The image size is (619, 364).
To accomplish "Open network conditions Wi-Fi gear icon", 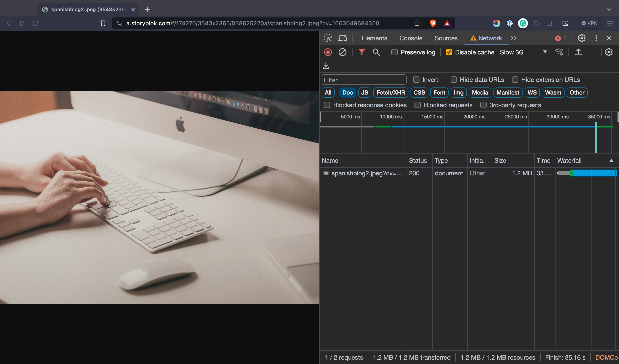I will coord(559,52).
